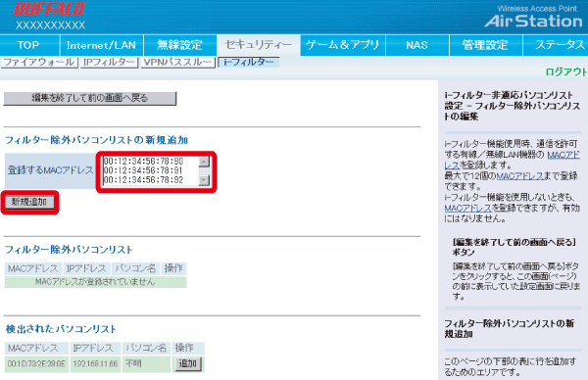Click the BUFFALO logo
Screen dimensions: 588x380
coord(50,10)
